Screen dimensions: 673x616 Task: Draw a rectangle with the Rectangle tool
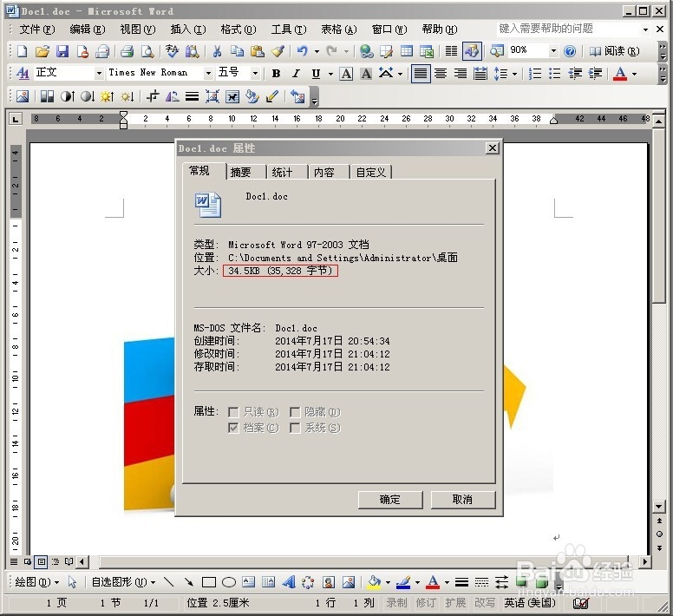click(209, 582)
